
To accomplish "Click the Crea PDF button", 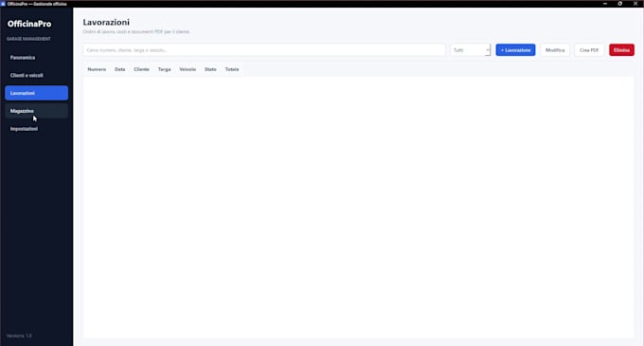I will point(589,50).
